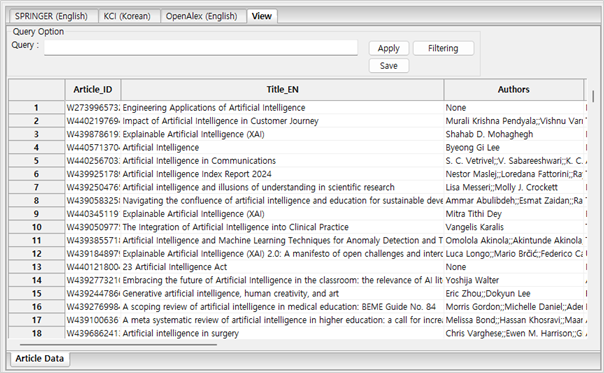Select row header number 14
The height and width of the screenshot is (373, 604).
point(37,280)
